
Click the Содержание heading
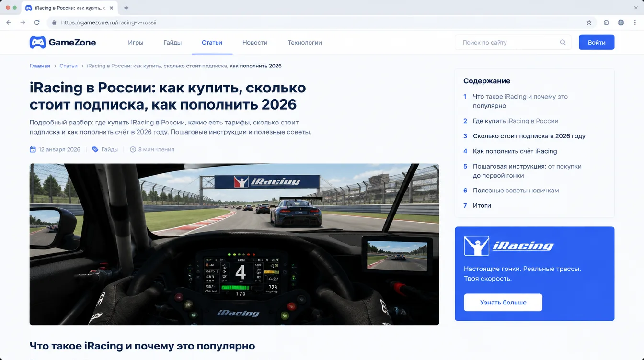pos(487,81)
